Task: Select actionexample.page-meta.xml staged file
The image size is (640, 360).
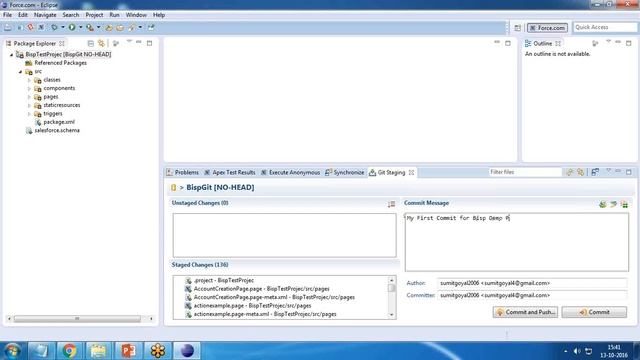Action: [x=261, y=314]
